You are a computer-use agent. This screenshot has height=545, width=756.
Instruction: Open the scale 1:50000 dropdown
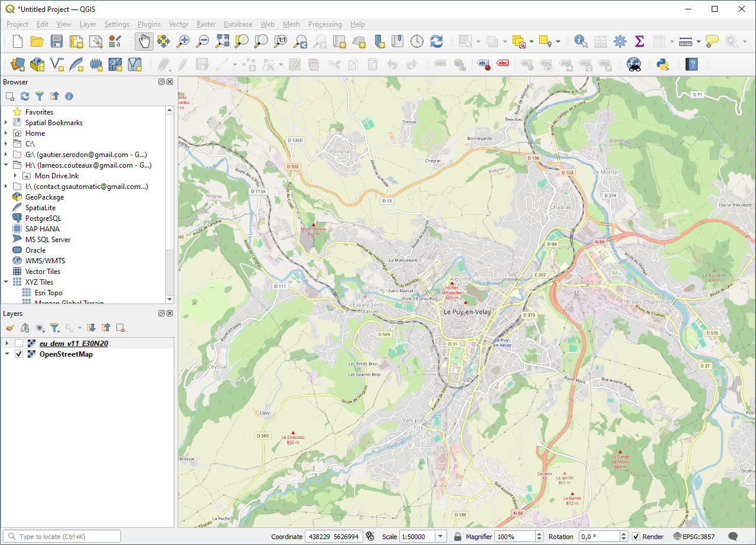tap(441, 536)
